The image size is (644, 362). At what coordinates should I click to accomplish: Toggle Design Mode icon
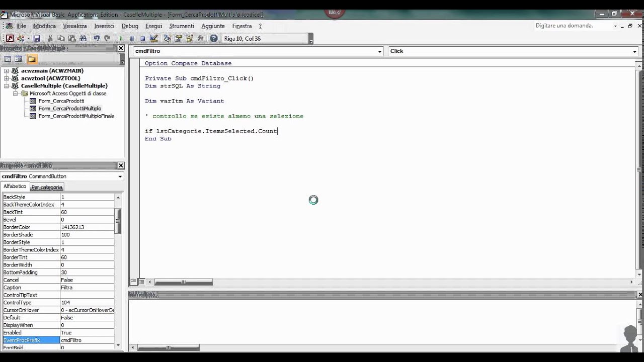[154, 38]
